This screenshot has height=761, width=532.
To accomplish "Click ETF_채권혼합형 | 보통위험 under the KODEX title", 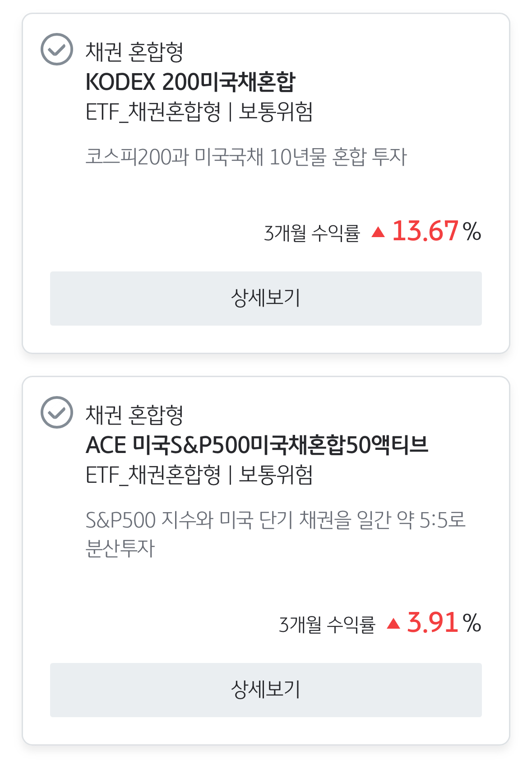I will coord(199,112).
